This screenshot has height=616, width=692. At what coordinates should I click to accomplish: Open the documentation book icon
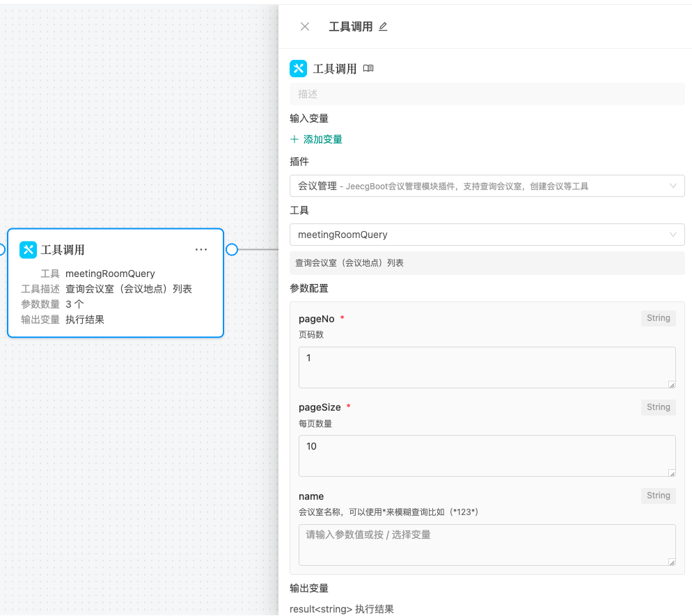pos(368,68)
